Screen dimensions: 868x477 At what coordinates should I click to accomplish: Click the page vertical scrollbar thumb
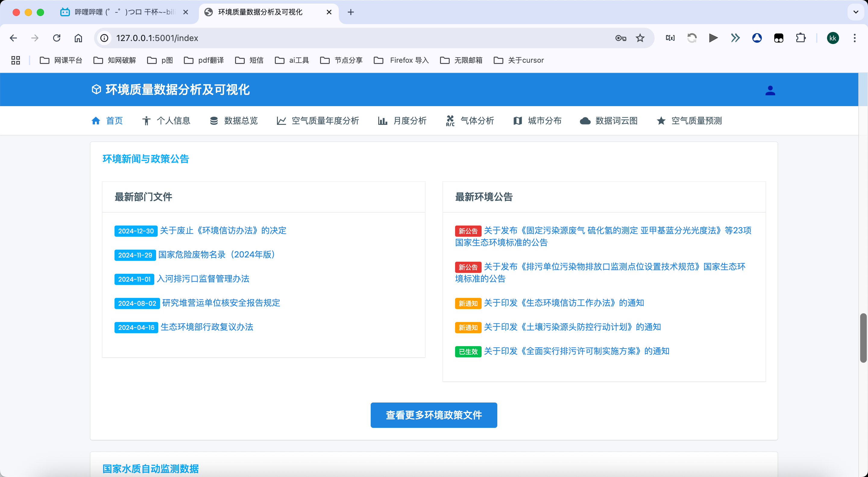(x=863, y=338)
